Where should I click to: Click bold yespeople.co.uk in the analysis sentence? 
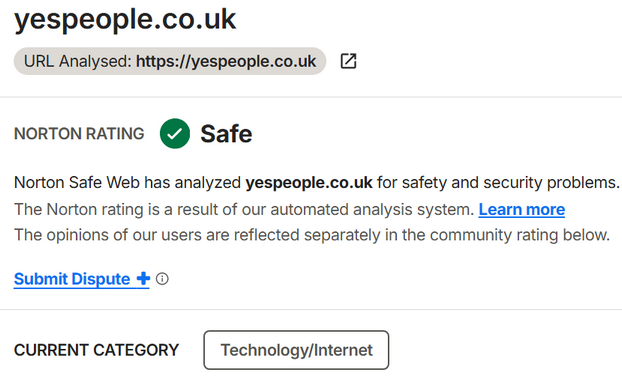click(x=309, y=183)
